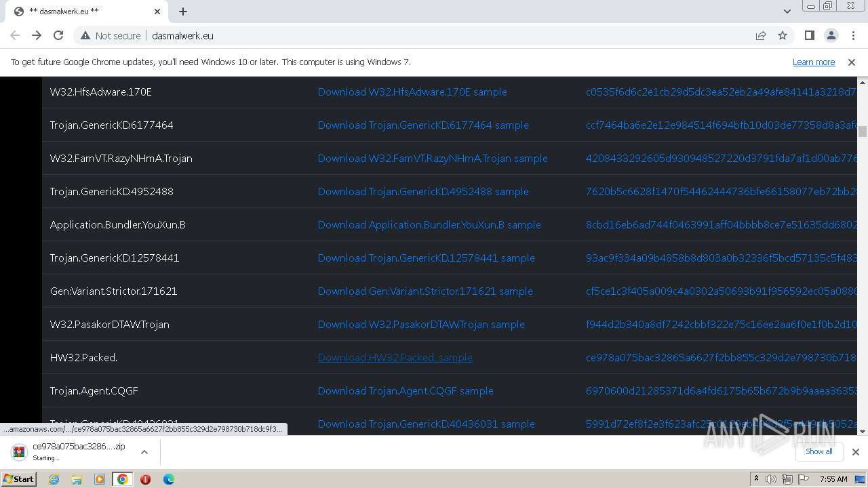Open downloaded ce978a075bac3286 zip item
The image size is (868, 488).
[x=69, y=451]
